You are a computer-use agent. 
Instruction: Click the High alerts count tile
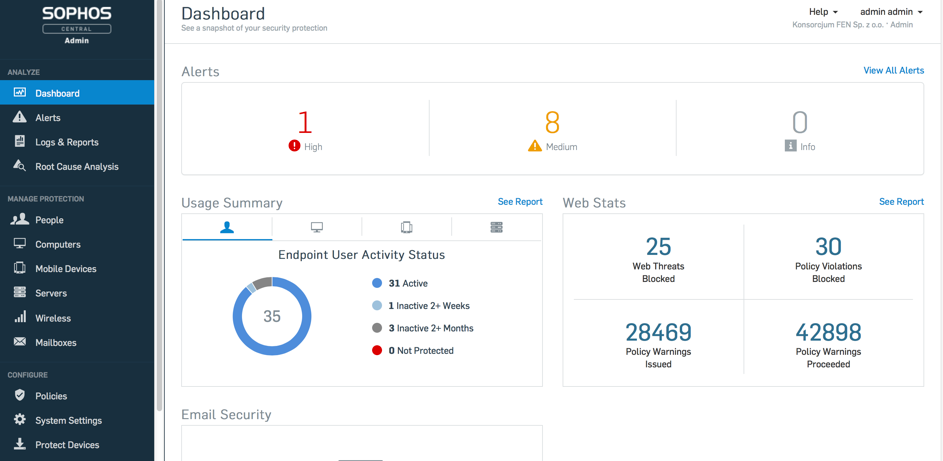pos(305,130)
